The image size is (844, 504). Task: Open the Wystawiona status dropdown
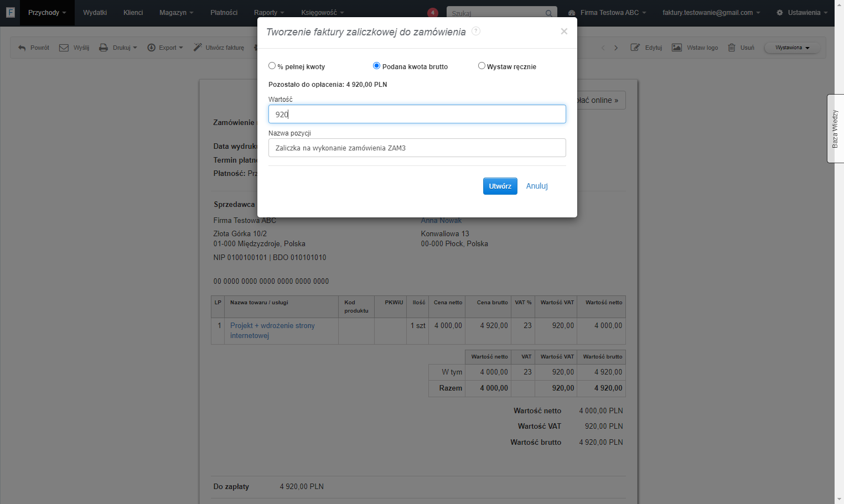point(792,48)
